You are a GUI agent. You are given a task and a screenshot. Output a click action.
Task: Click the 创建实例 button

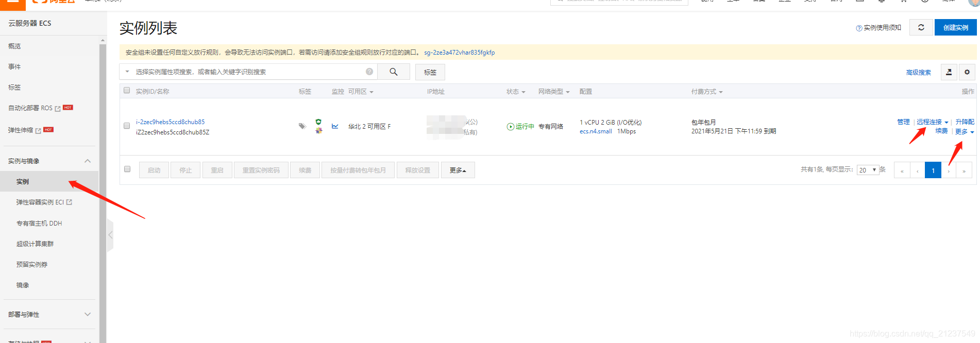pyautogui.click(x=956, y=27)
